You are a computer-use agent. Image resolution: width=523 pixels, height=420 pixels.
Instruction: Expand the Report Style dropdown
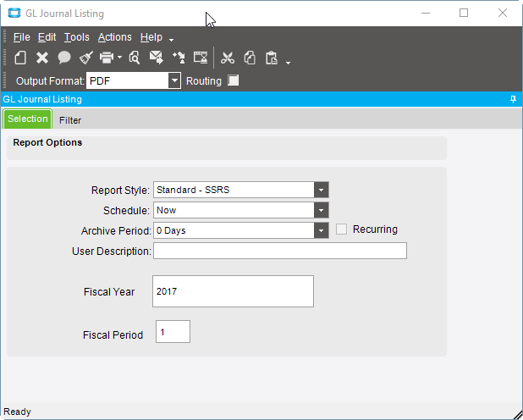(322, 190)
